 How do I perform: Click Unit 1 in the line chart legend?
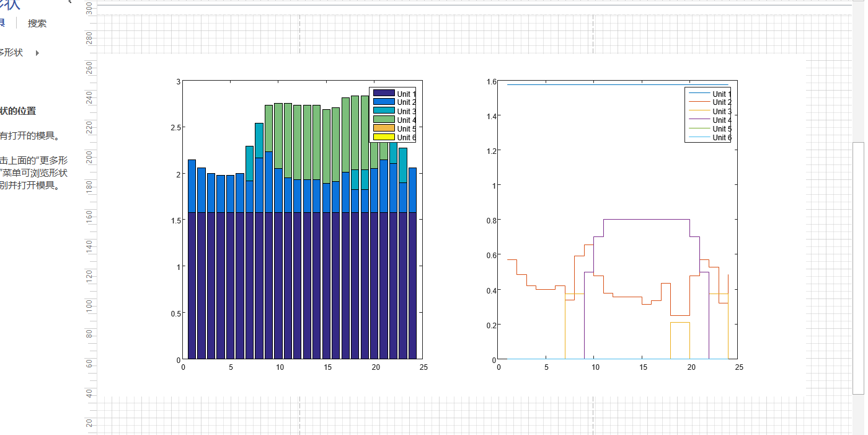(x=721, y=94)
